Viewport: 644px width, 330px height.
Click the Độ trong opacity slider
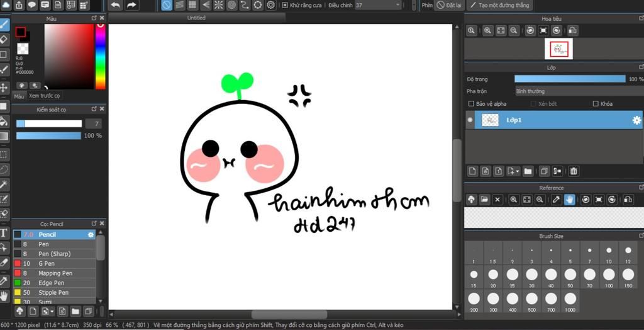point(570,79)
